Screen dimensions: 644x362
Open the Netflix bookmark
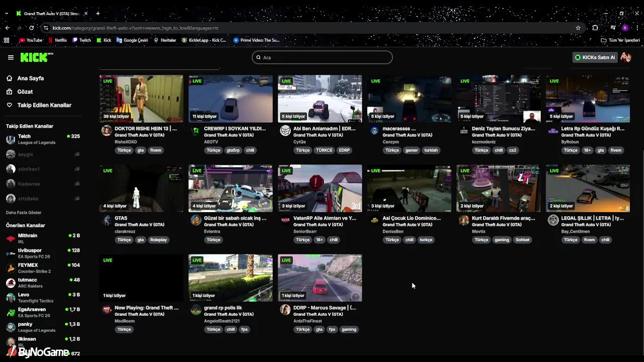(x=57, y=40)
